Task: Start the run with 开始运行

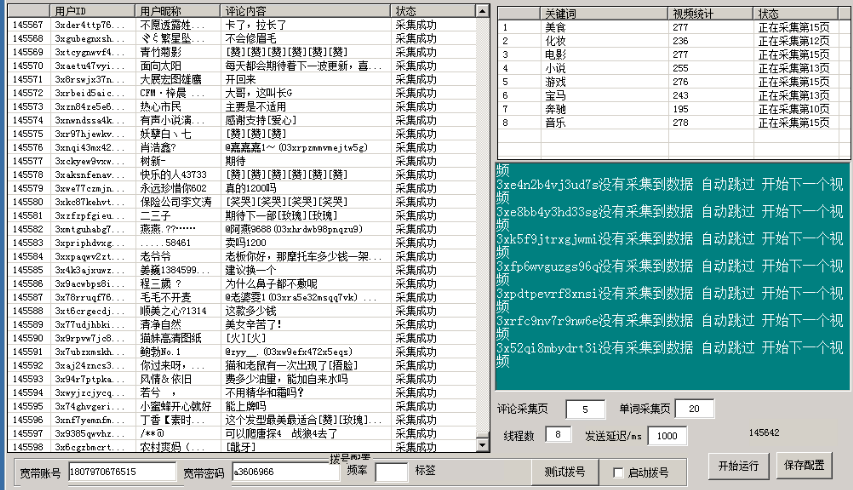Action: click(x=738, y=466)
